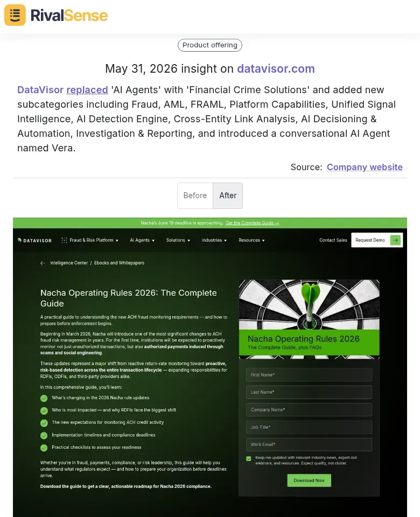Click checkmark icon beside Who is most impacted

point(44,410)
